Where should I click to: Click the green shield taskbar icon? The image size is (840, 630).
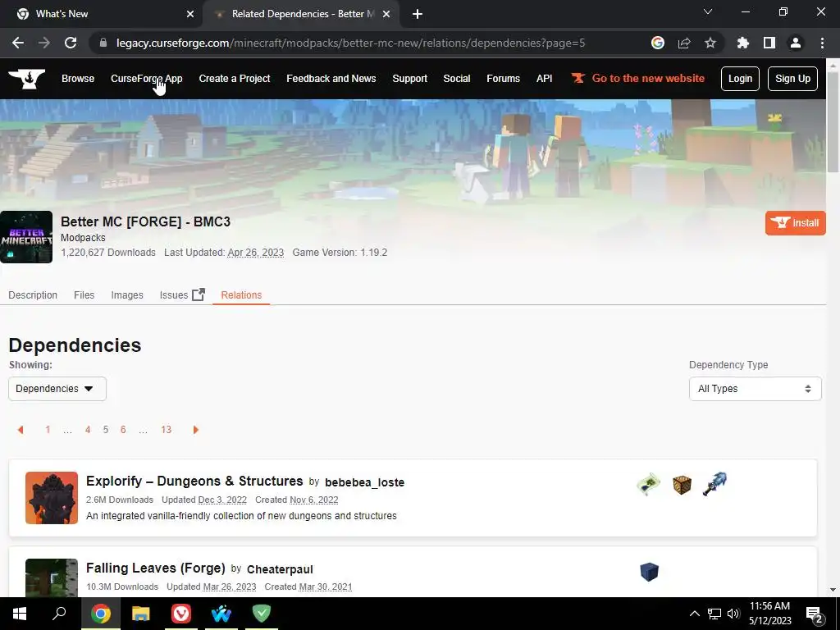tap(262, 614)
